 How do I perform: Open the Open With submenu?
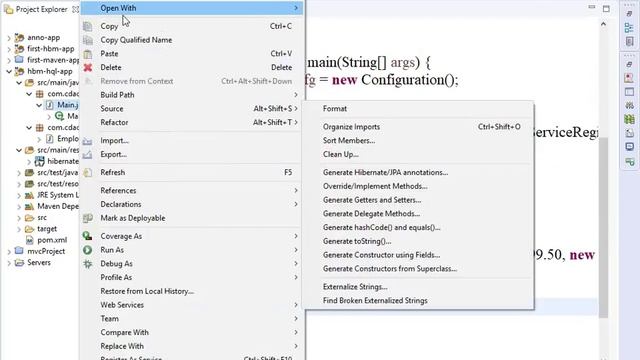[192, 8]
